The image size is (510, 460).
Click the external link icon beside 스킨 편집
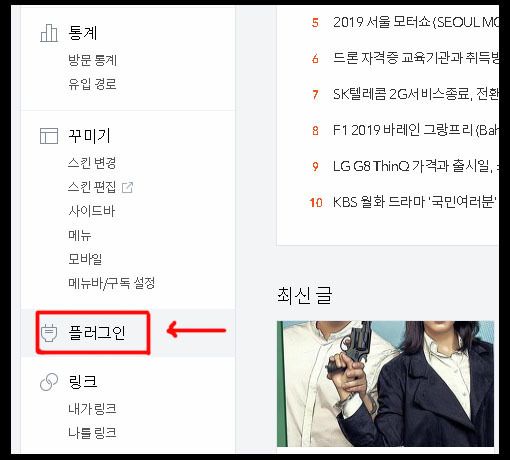(x=127, y=187)
